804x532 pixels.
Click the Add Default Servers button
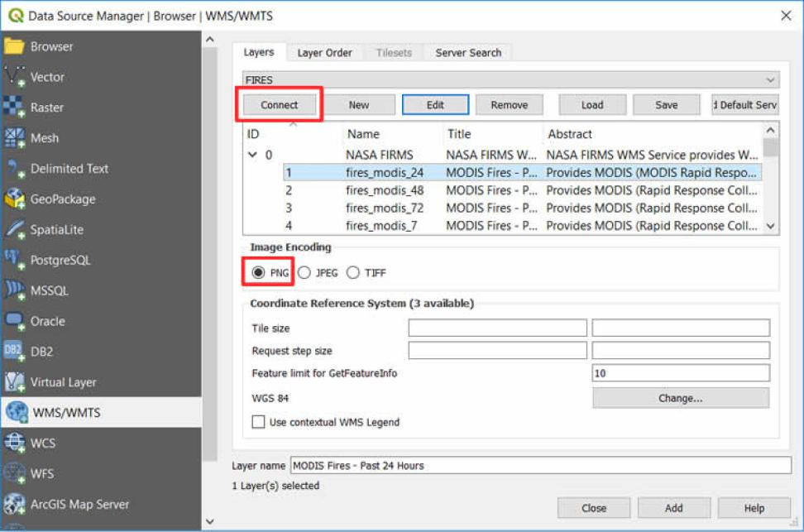pos(745,104)
